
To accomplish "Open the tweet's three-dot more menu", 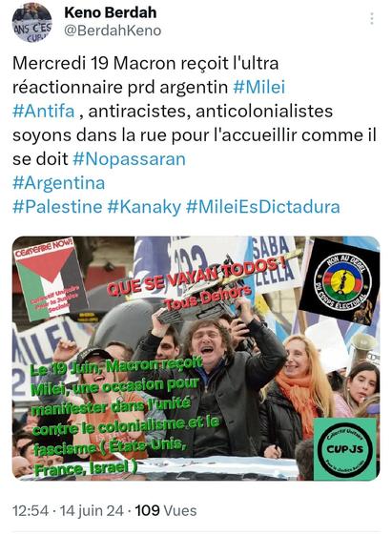I will pos(372,19).
